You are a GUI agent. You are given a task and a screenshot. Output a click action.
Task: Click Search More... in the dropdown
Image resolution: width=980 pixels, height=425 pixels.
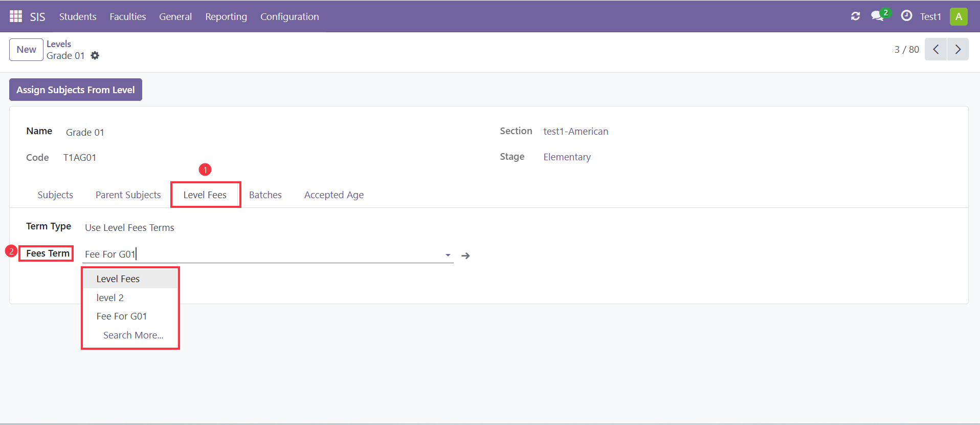pyautogui.click(x=133, y=335)
